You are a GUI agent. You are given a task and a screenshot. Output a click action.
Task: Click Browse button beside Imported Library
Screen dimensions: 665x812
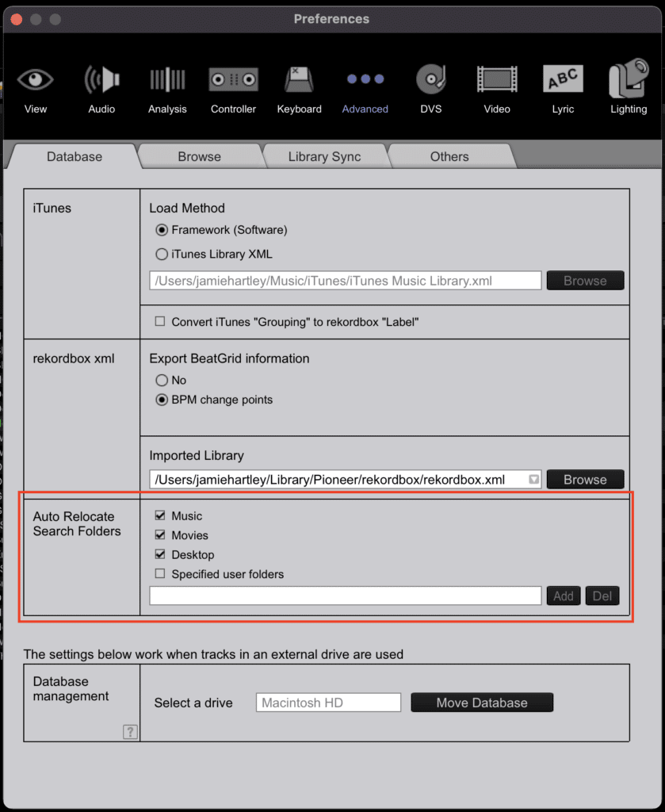(585, 480)
